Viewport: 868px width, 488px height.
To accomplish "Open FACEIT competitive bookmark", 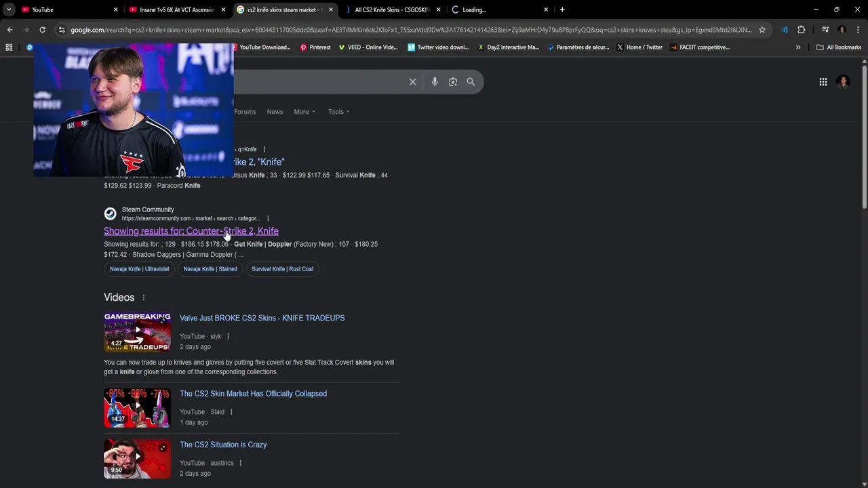I will pos(700,47).
